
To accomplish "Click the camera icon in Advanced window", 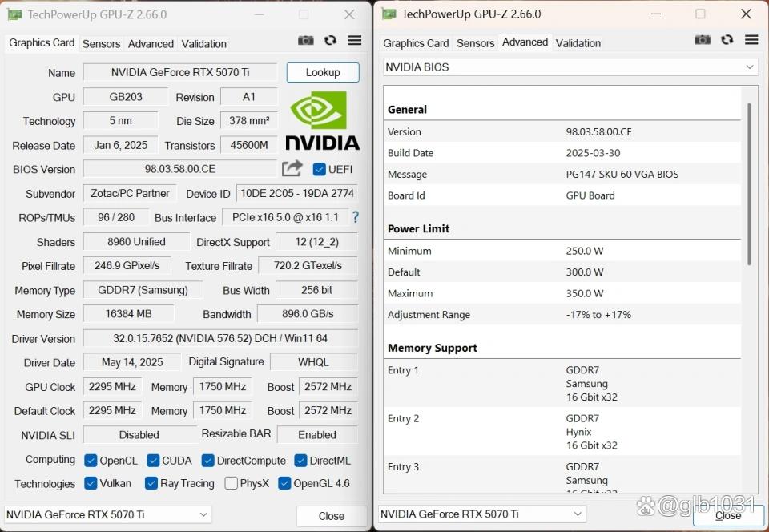I will click(x=703, y=40).
